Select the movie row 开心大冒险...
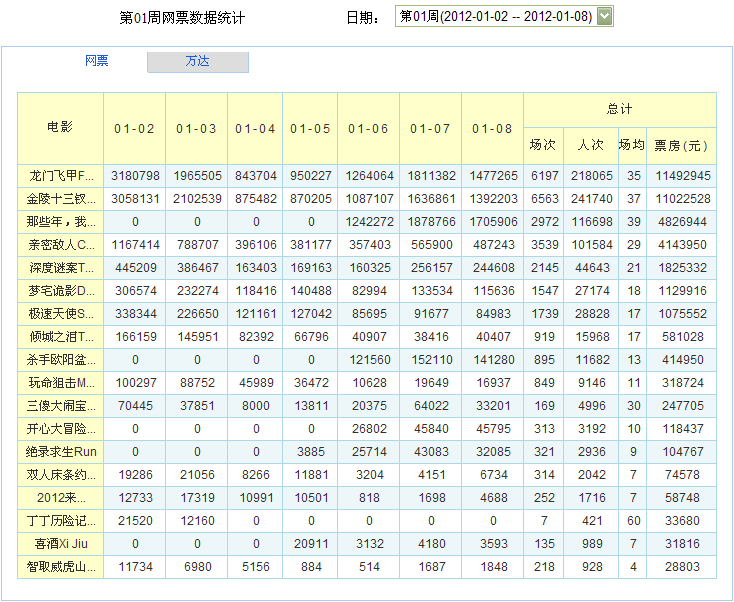Image resolution: width=734 pixels, height=602 pixels. click(367, 429)
